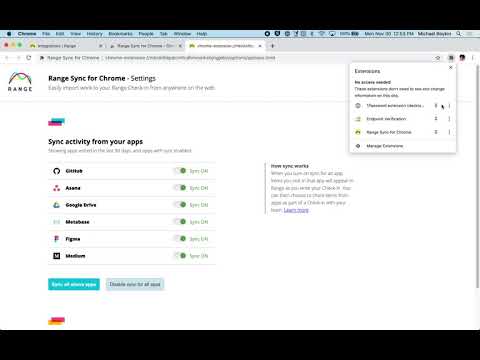Go forward with the forward arrow

coord(18,58)
